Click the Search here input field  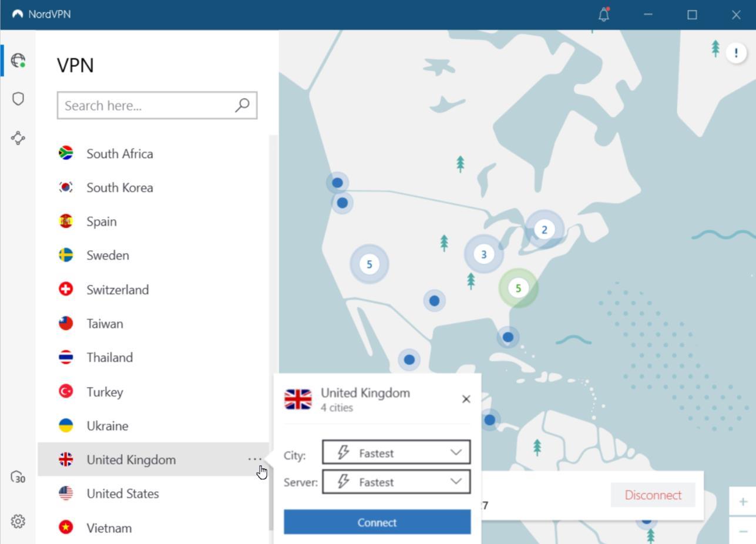pos(157,105)
